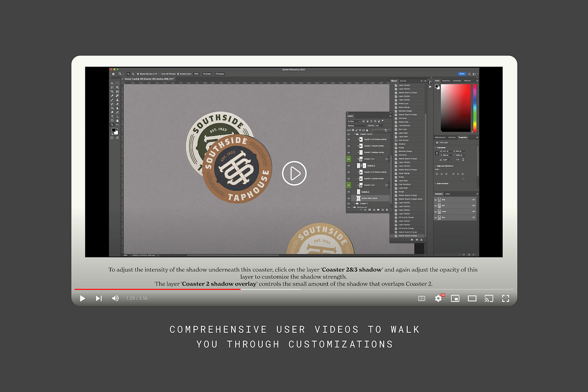Expand the Coaster 4 layer group
This screenshot has height=392, width=588.
(x=355, y=203)
